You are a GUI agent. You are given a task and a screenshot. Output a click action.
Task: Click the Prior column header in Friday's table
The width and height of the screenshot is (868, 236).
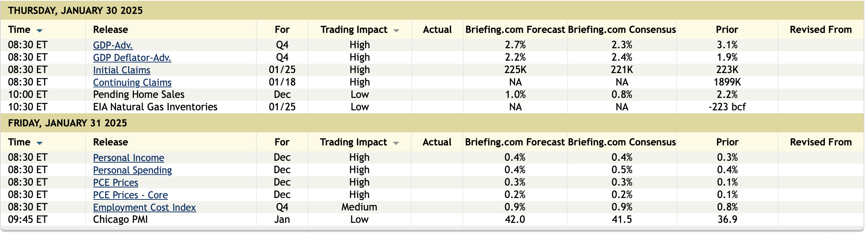[727, 142]
